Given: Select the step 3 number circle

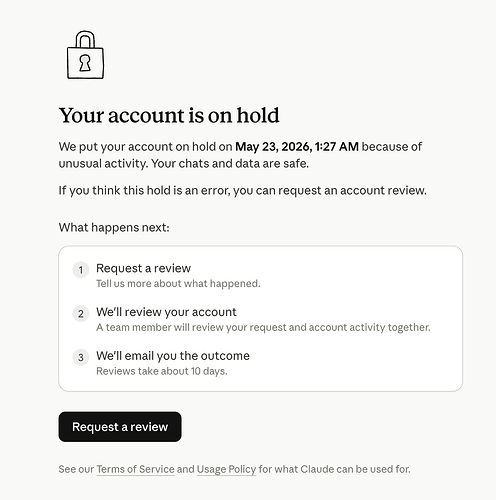Looking at the screenshot, I should [x=81, y=358].
